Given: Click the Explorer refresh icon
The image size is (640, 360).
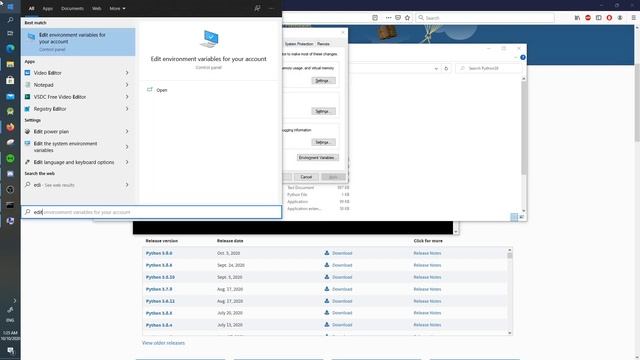Looking at the screenshot, I should pos(446,69).
